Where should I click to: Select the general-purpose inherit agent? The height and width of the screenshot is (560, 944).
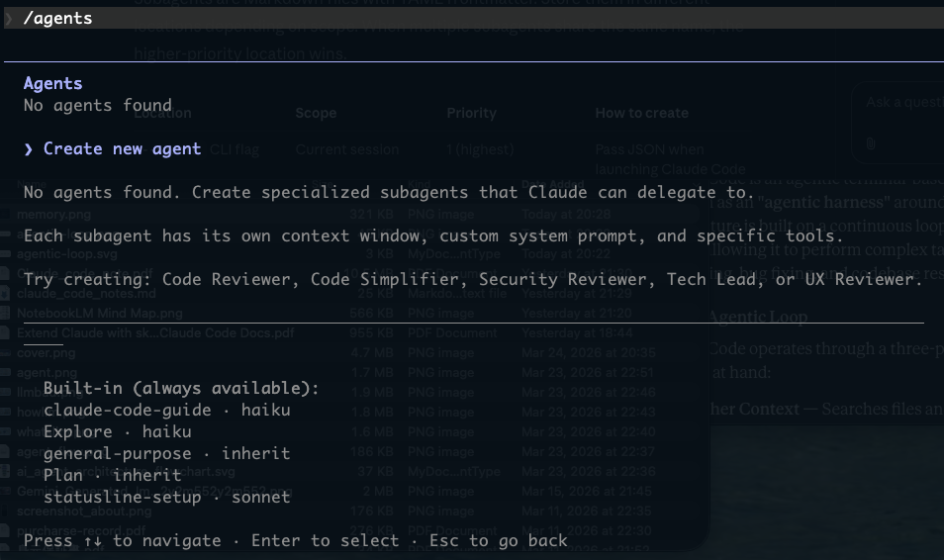(x=166, y=453)
